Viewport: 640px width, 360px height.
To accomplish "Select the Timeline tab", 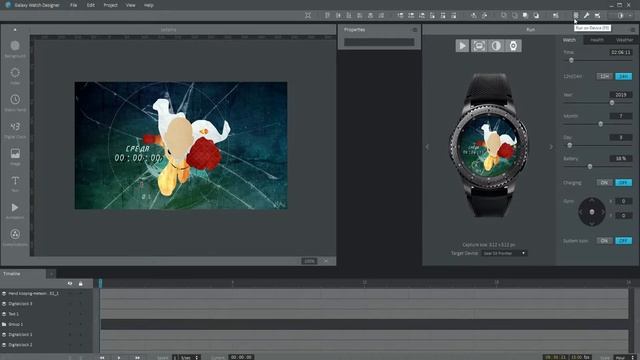I will [23, 274].
